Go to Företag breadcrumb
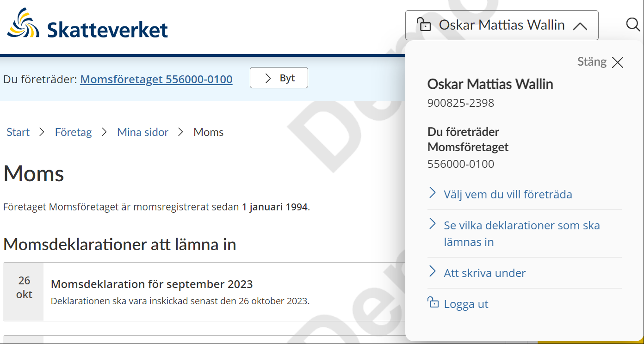The image size is (644, 344). click(x=73, y=132)
